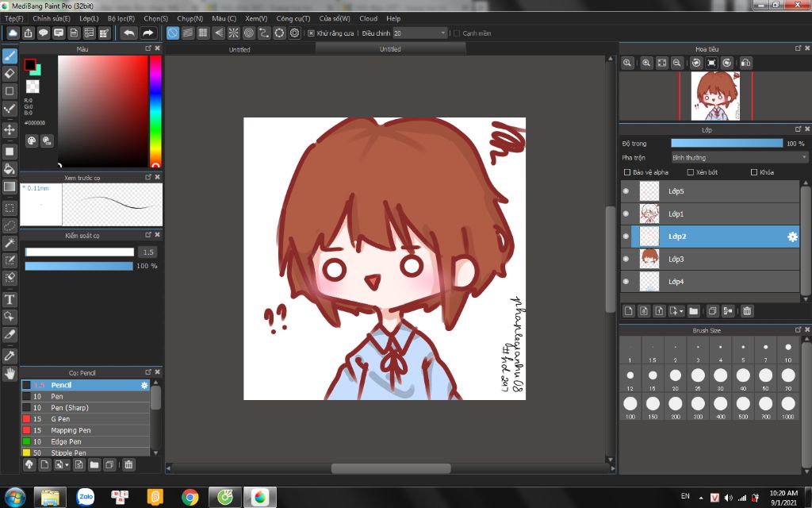Expand the add-layer type dropdown arrow

681,311
